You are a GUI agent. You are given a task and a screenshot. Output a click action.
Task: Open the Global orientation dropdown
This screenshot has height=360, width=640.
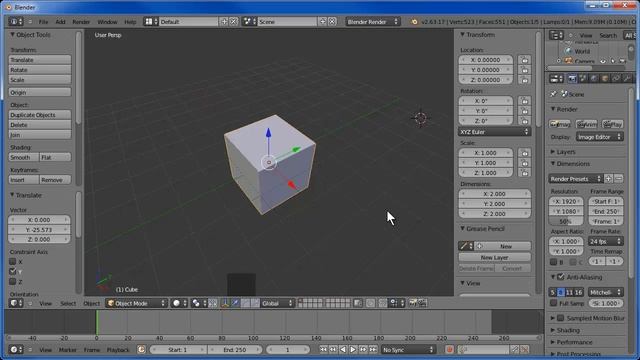[x=277, y=303]
